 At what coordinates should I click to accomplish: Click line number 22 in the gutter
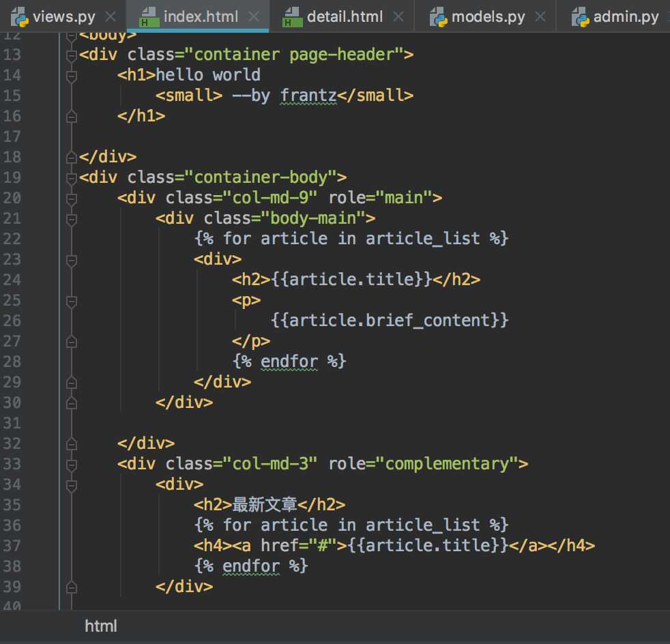(x=12, y=239)
